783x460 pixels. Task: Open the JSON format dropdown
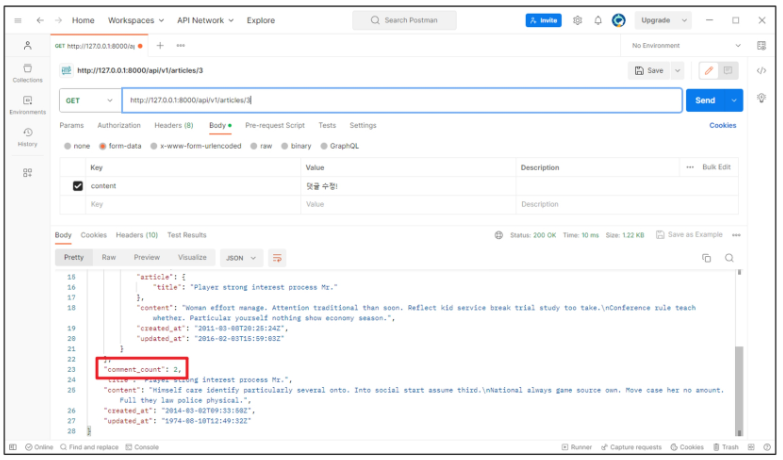240,258
